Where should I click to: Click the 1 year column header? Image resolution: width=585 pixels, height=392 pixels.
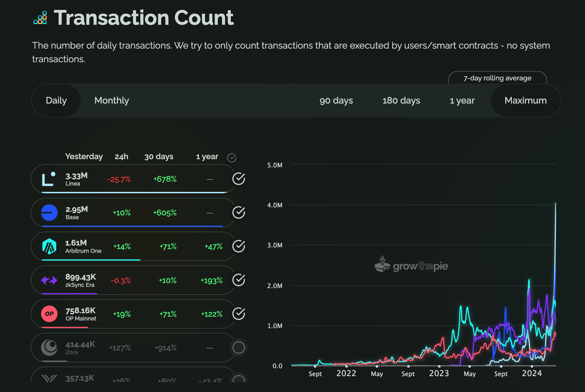coord(207,157)
